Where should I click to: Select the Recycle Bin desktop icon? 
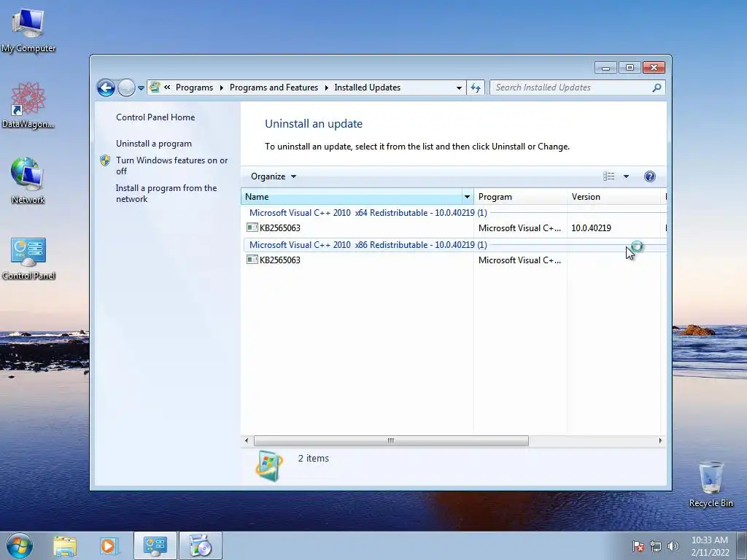pyautogui.click(x=711, y=484)
